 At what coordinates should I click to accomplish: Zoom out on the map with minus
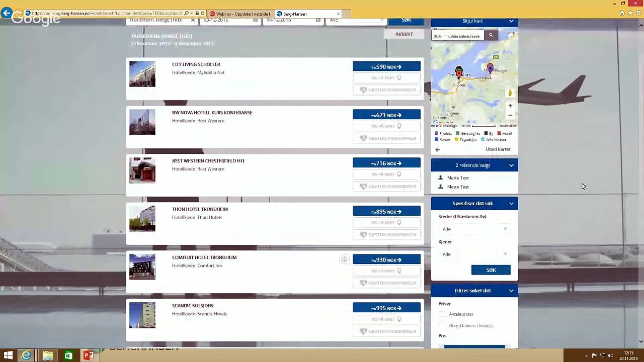tap(510, 115)
